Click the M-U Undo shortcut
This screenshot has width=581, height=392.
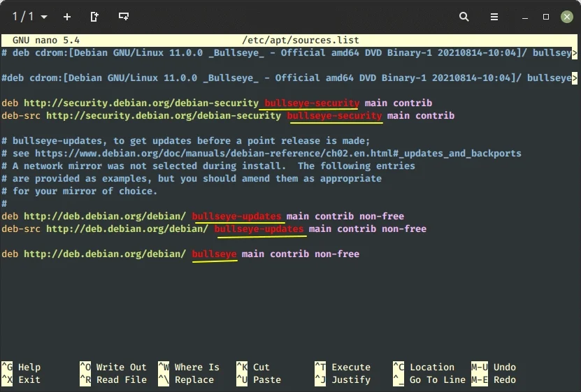click(494, 368)
